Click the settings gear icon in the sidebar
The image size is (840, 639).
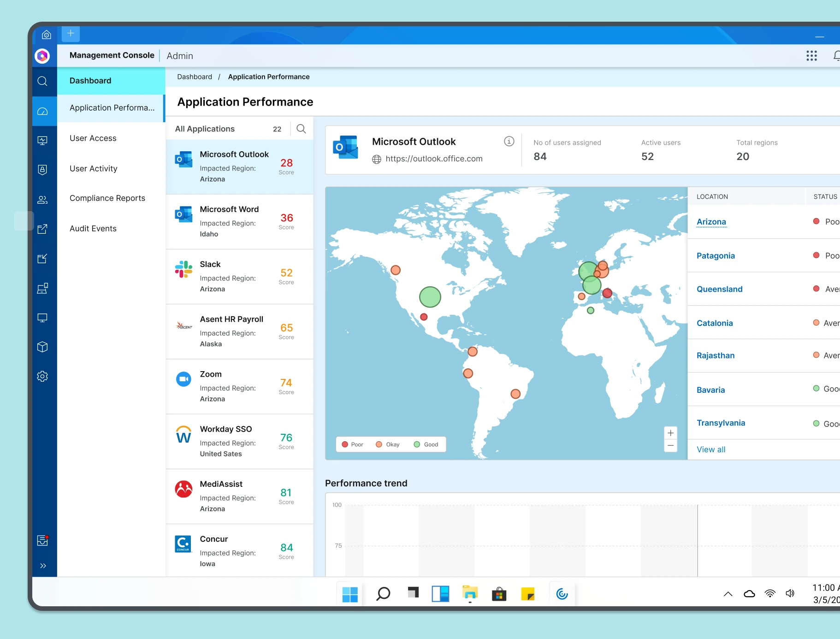[x=42, y=376]
